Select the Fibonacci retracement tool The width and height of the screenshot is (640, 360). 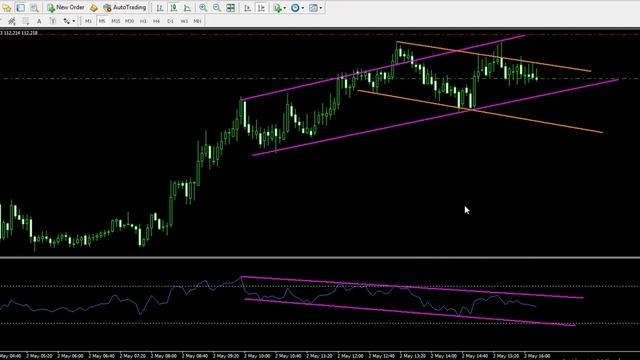[x=25, y=21]
